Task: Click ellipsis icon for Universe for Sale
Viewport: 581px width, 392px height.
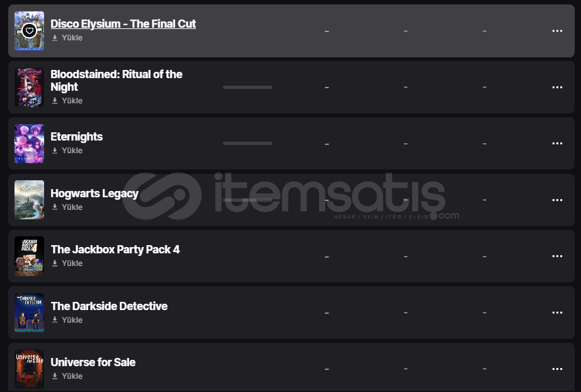Action: tap(557, 369)
